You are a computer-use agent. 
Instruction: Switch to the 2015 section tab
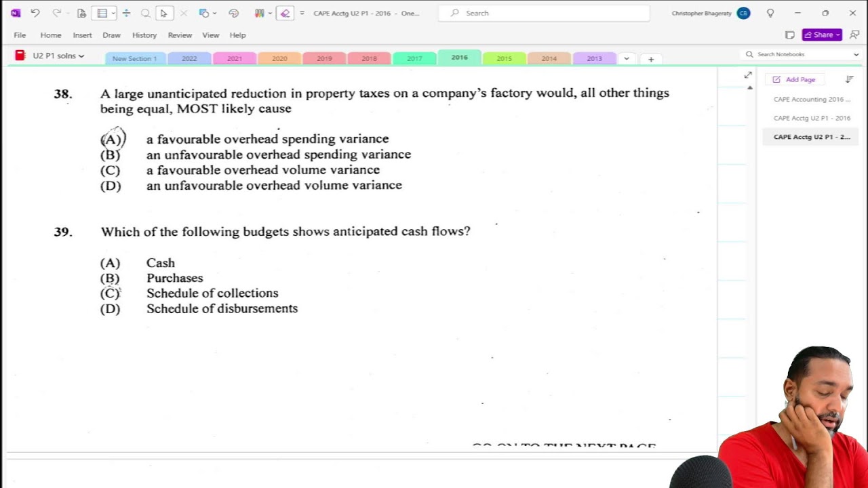[504, 59]
